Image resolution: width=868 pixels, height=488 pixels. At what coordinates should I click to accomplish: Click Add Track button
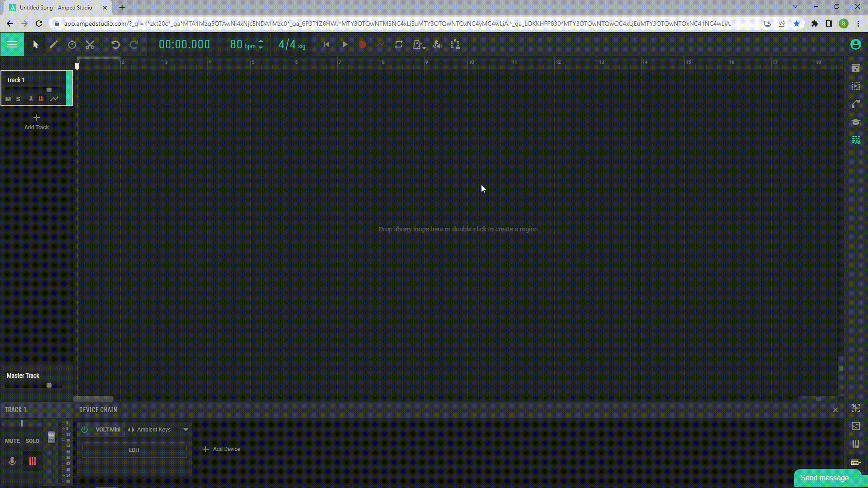point(36,122)
